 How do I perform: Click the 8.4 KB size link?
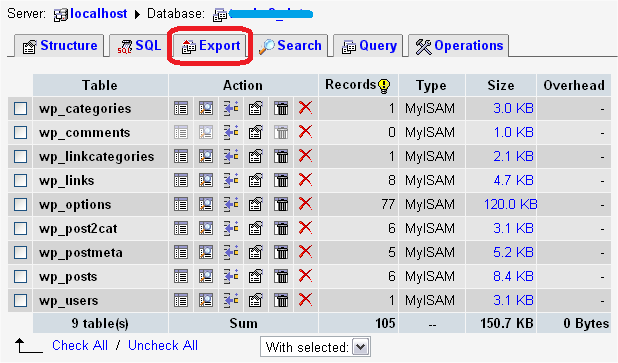513,276
